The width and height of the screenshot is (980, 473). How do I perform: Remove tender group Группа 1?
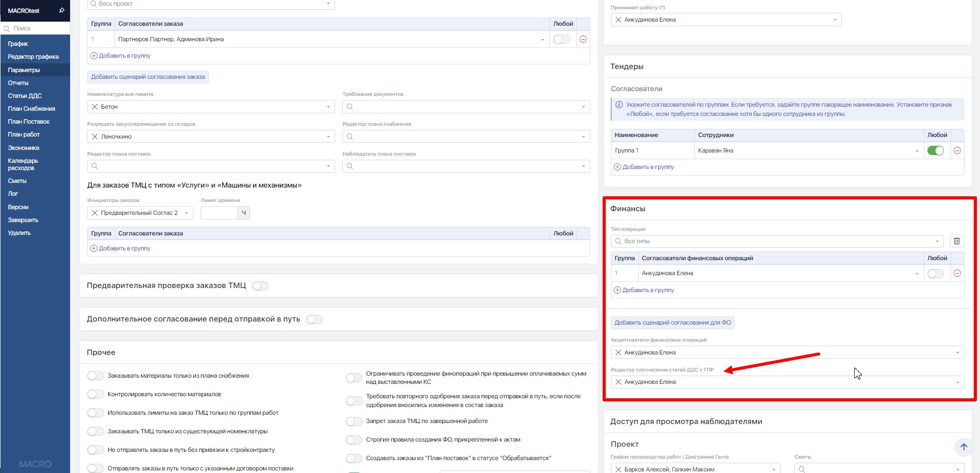click(957, 150)
